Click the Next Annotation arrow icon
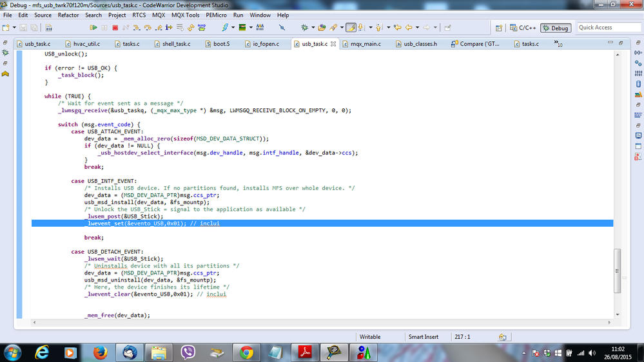This screenshot has height=362, width=644. click(x=362, y=28)
